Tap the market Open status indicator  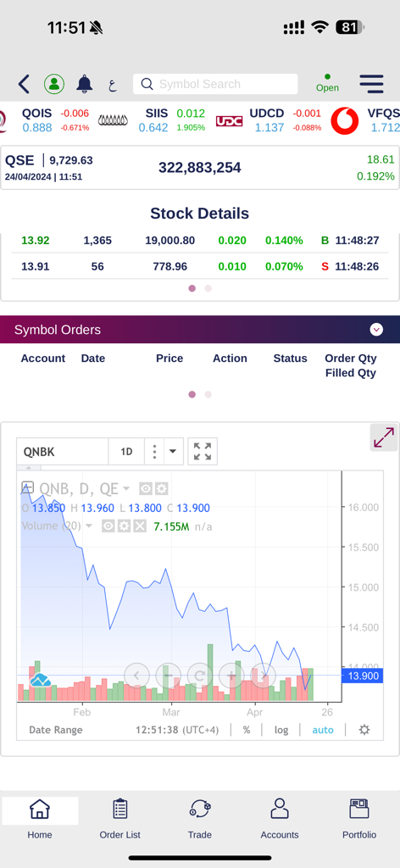[x=327, y=84]
